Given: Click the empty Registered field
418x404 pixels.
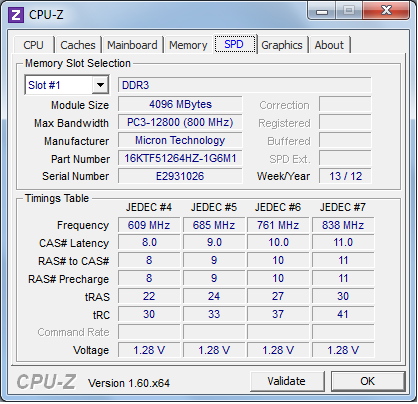Looking at the screenshot, I should (345, 122).
